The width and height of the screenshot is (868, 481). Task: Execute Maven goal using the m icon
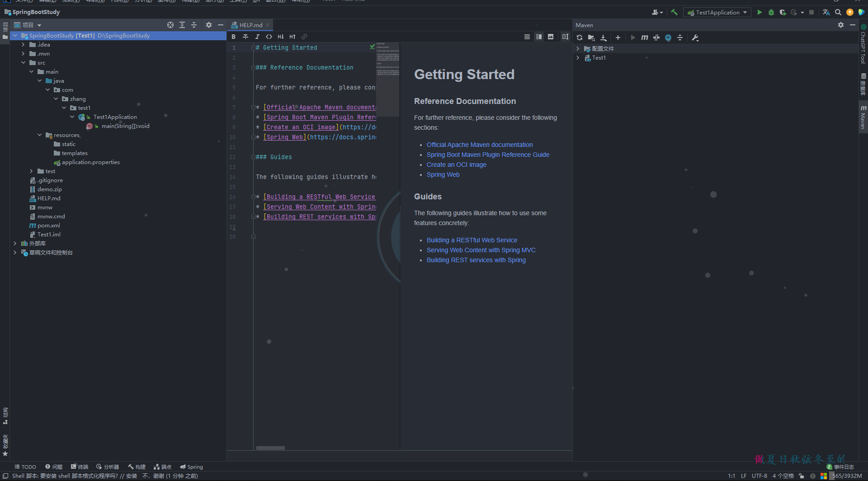point(645,38)
